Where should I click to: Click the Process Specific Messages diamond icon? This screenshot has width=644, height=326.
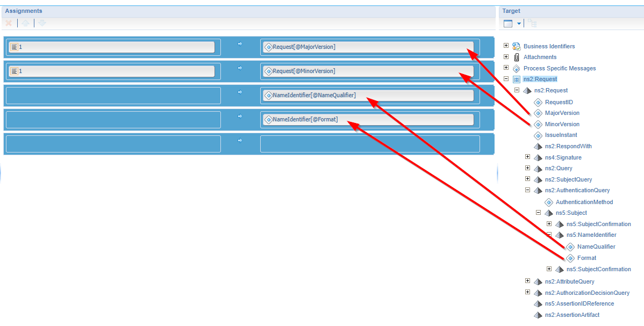(x=516, y=68)
